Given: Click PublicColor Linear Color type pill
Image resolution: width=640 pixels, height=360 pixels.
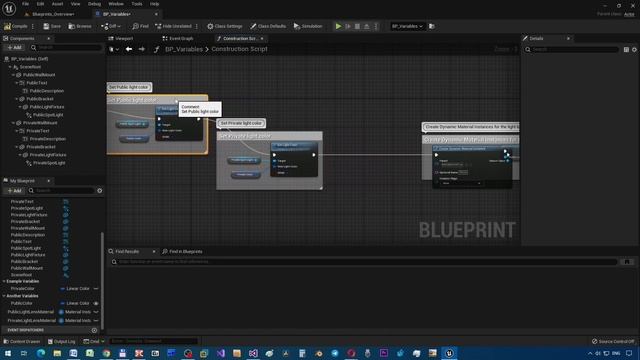Looking at the screenshot, I should [75, 303].
